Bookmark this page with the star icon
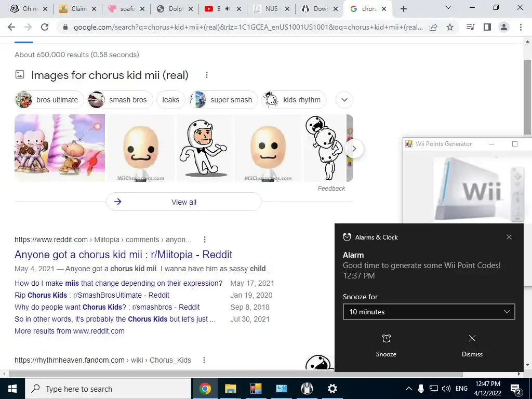 450,27
